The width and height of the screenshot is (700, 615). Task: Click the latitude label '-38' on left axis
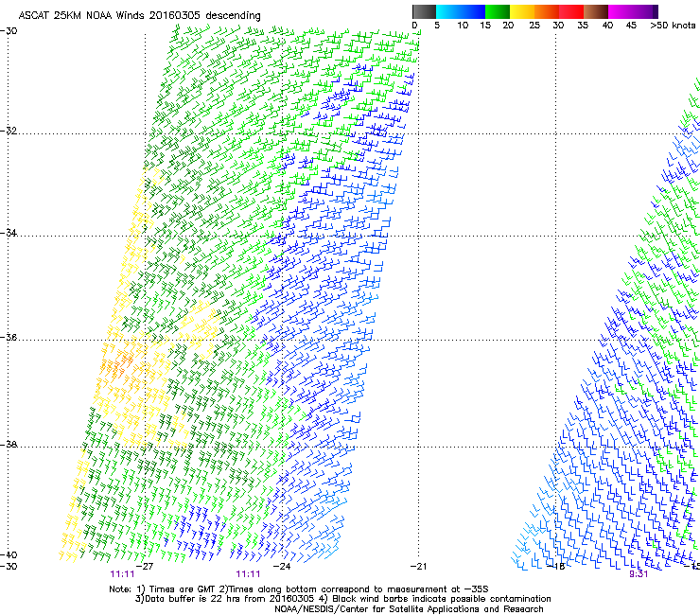click(9, 445)
